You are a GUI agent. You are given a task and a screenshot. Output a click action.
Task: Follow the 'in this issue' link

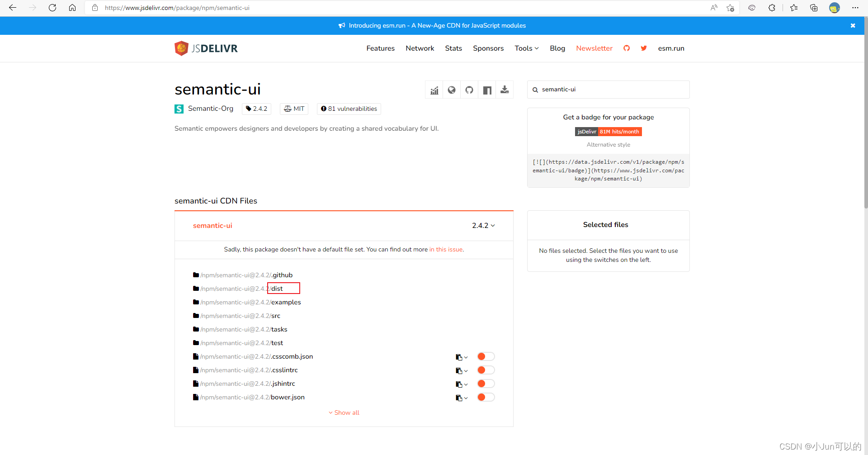pyautogui.click(x=446, y=249)
